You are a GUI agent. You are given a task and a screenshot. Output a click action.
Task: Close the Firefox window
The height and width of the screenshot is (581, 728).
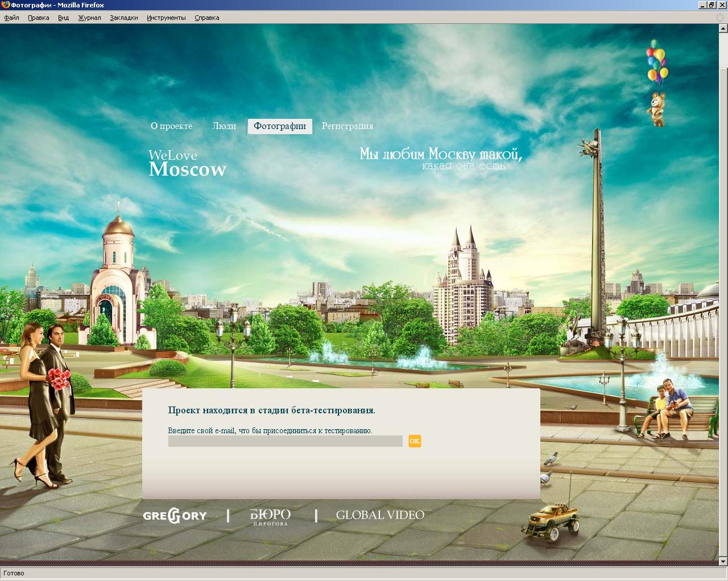pos(722,5)
